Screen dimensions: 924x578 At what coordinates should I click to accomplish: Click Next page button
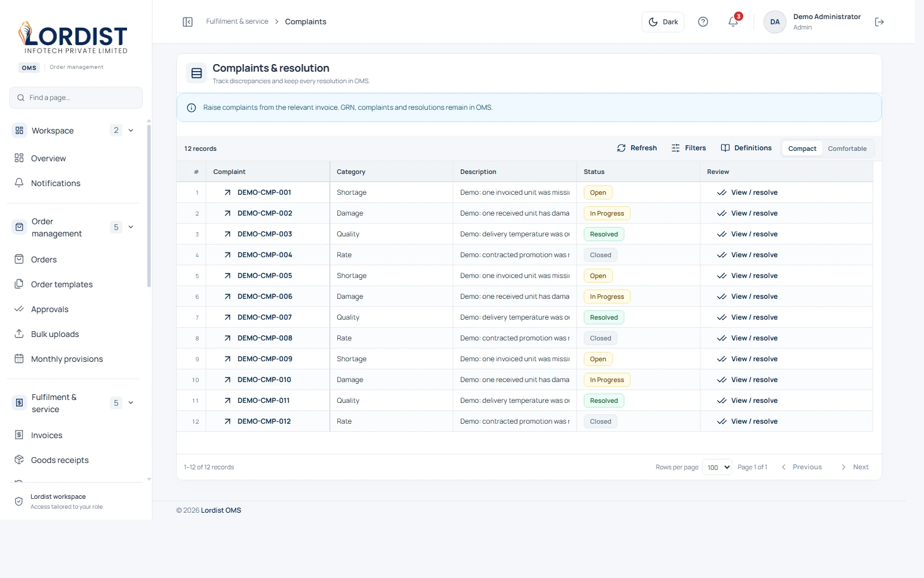point(855,467)
